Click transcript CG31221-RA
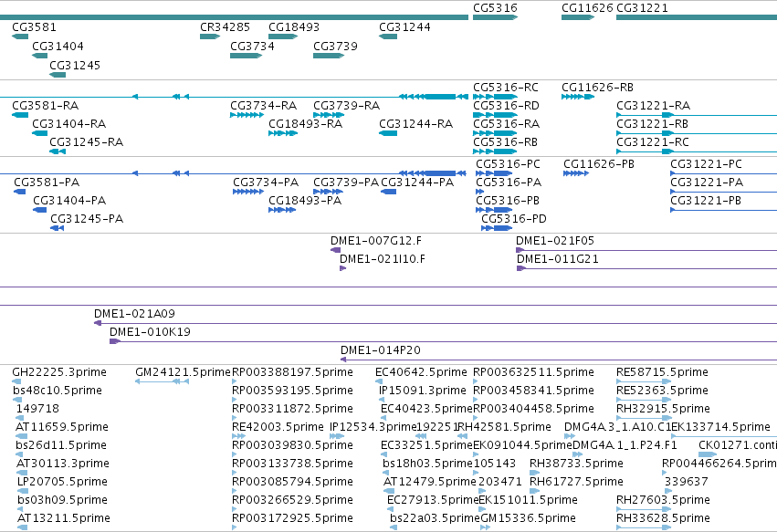Screen dimensions: 777x532 pyautogui.click(x=697, y=115)
